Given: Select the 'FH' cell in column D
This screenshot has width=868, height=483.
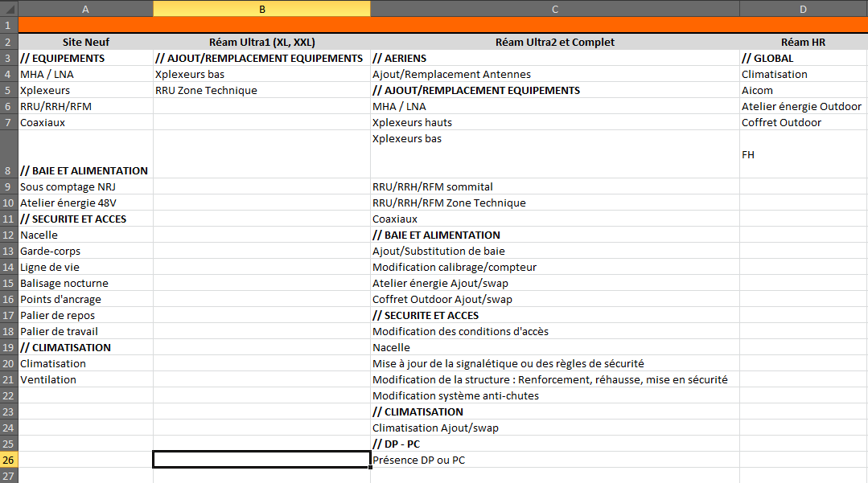Looking at the screenshot, I should pyautogui.click(x=802, y=154).
